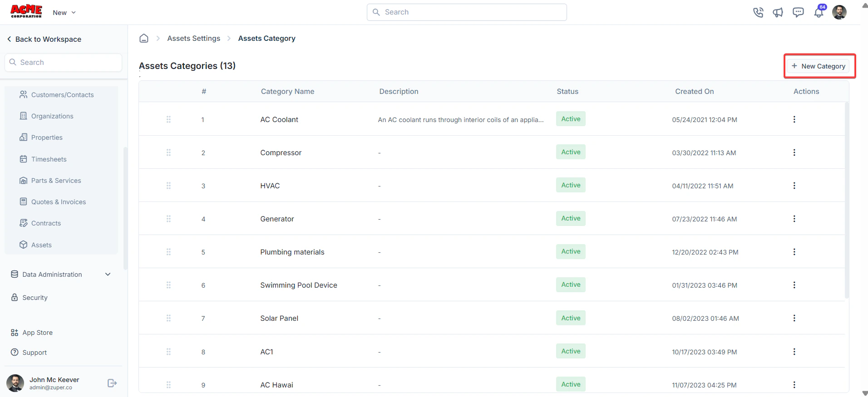Open actions menu for Plumbing materials row
Image resolution: width=868 pixels, height=397 pixels.
tap(794, 252)
